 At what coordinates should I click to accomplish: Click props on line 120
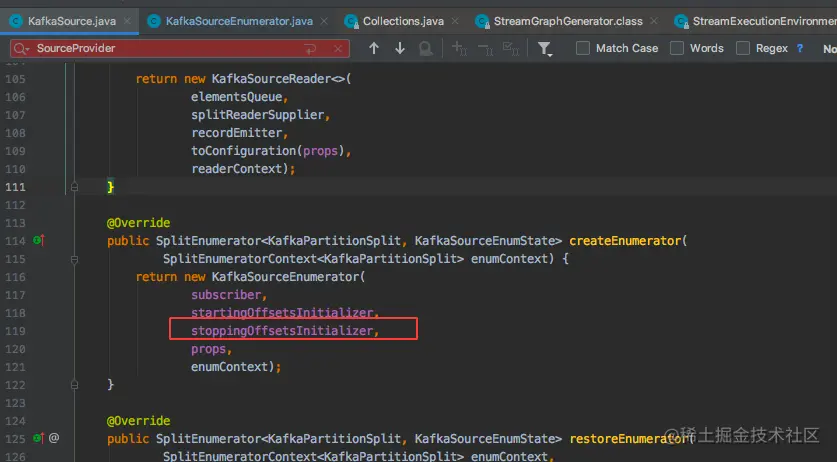click(208, 349)
